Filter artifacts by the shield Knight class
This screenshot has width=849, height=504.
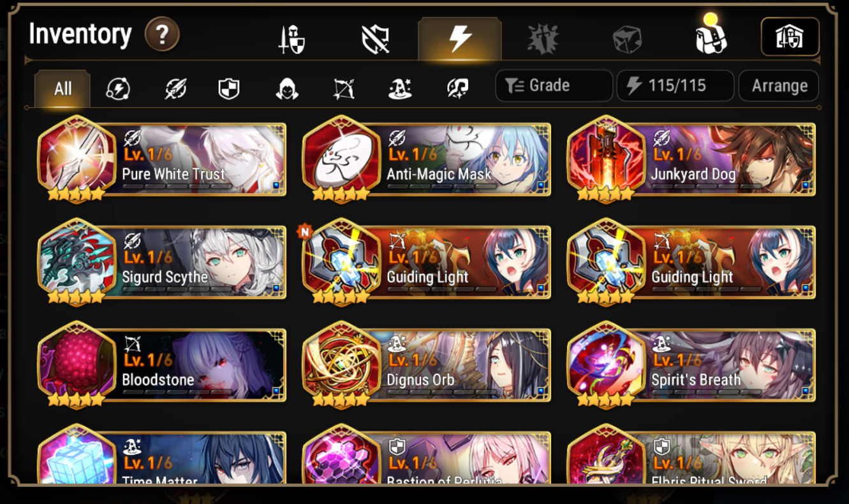pos(229,89)
